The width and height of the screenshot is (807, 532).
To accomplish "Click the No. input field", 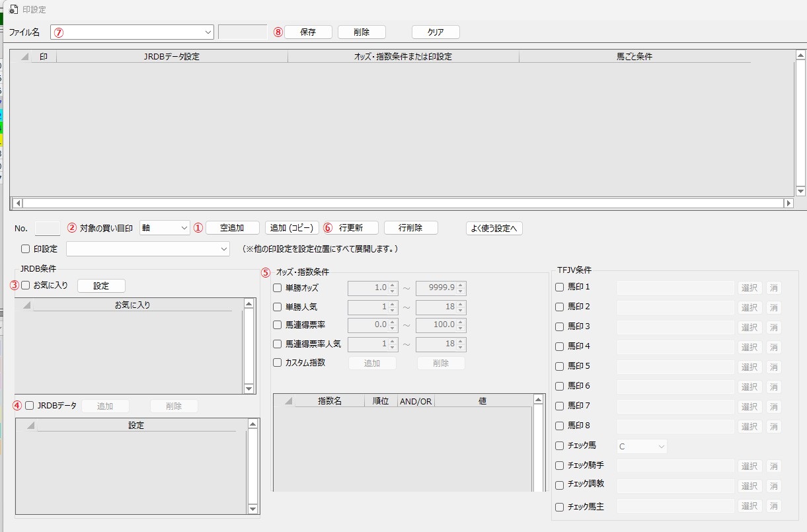I will [48, 228].
